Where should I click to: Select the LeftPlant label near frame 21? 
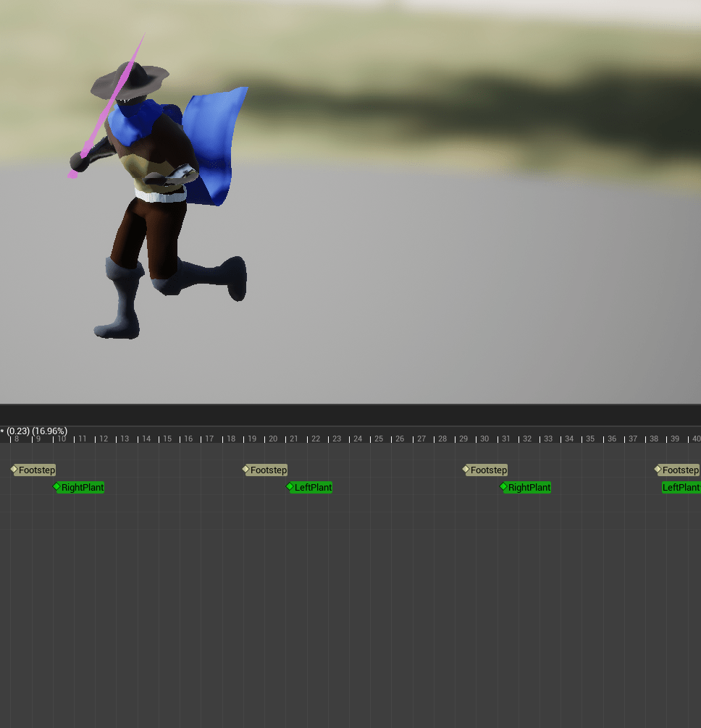point(314,488)
